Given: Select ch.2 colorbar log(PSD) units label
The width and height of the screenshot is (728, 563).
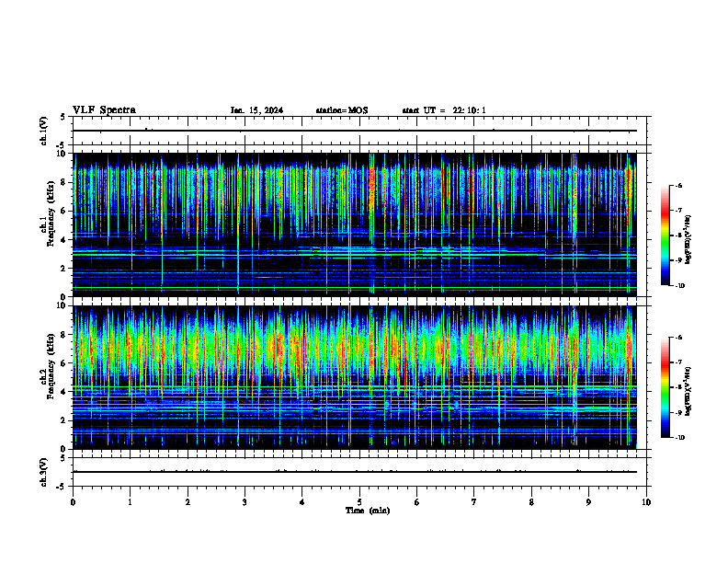Looking at the screenshot, I should pyautogui.click(x=688, y=392).
